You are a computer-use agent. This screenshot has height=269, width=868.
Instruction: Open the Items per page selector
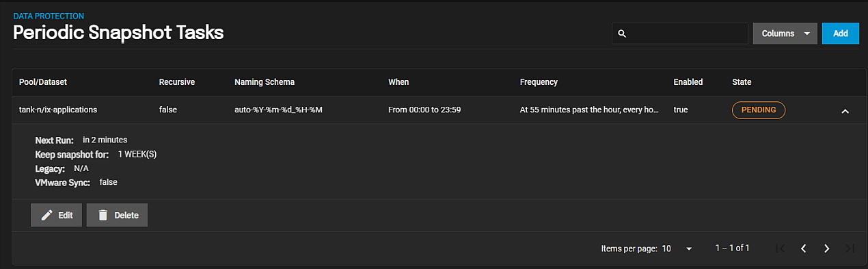pos(677,248)
